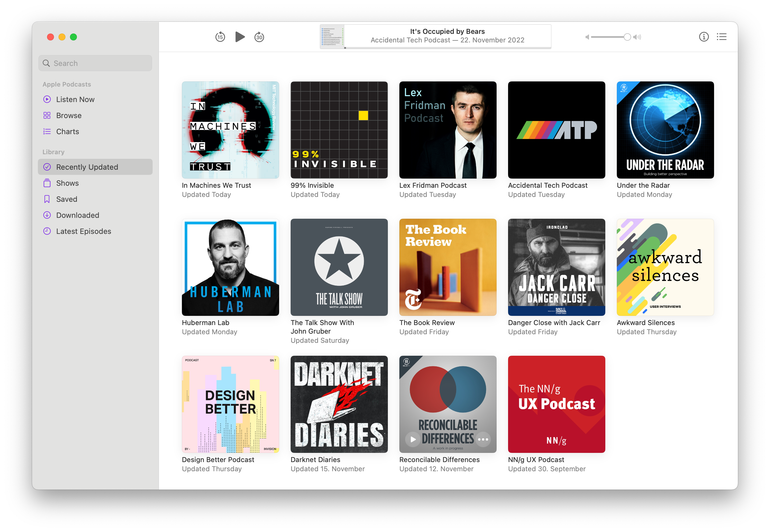Show the Up Next queue list

tap(721, 37)
